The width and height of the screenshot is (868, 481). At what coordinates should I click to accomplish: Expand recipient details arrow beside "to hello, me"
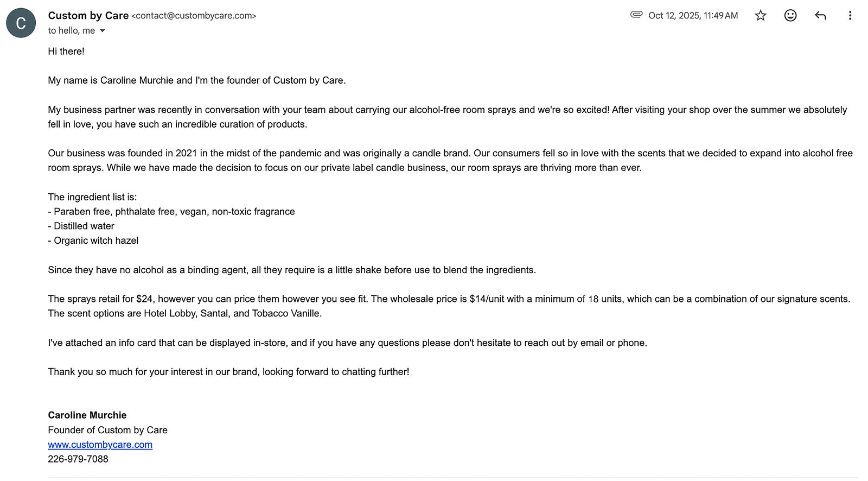tap(102, 31)
